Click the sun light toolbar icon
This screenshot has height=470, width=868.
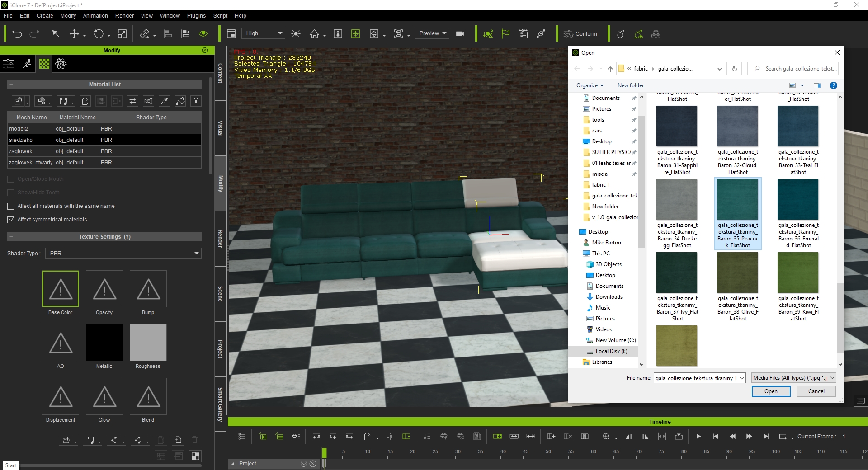tap(296, 34)
